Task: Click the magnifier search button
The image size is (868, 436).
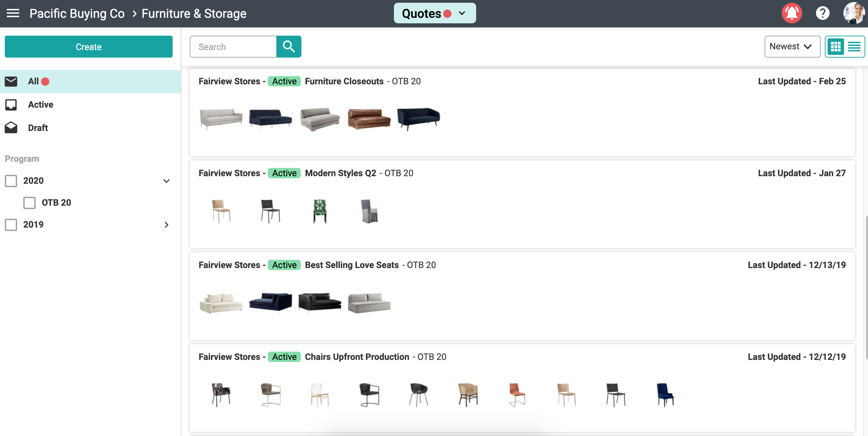Action: [289, 47]
